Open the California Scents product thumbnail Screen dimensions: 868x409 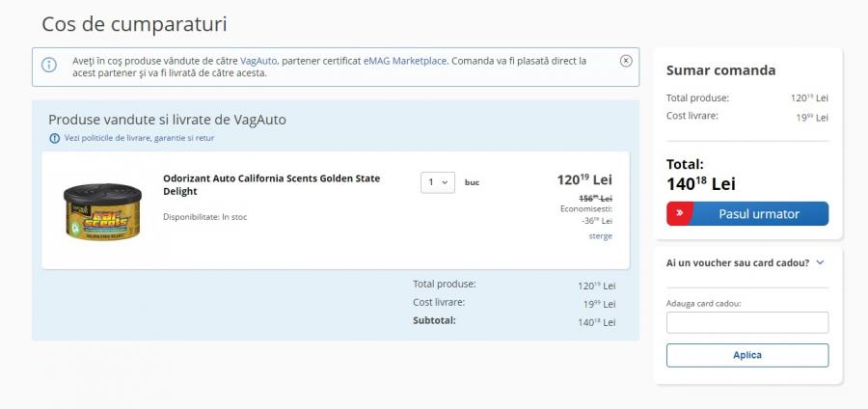click(102, 210)
